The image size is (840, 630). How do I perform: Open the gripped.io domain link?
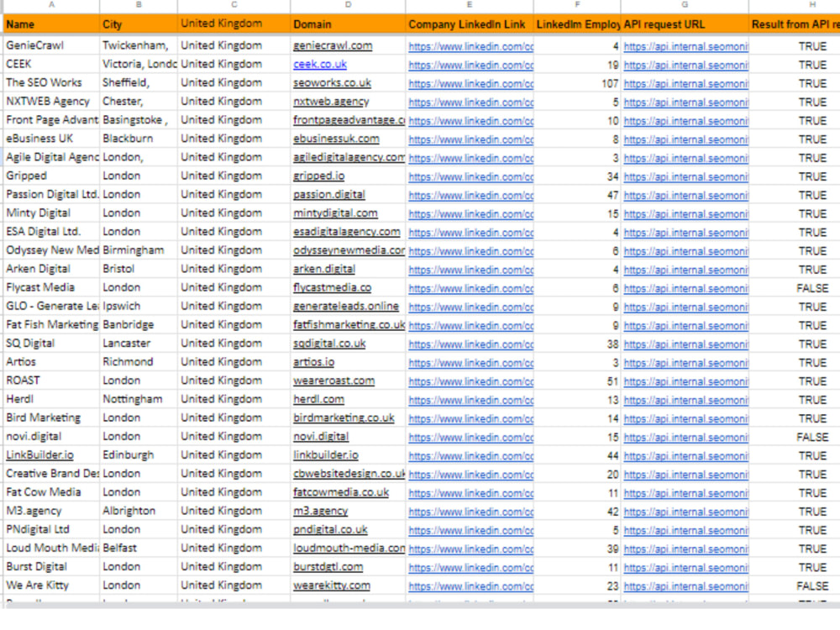tap(318, 176)
